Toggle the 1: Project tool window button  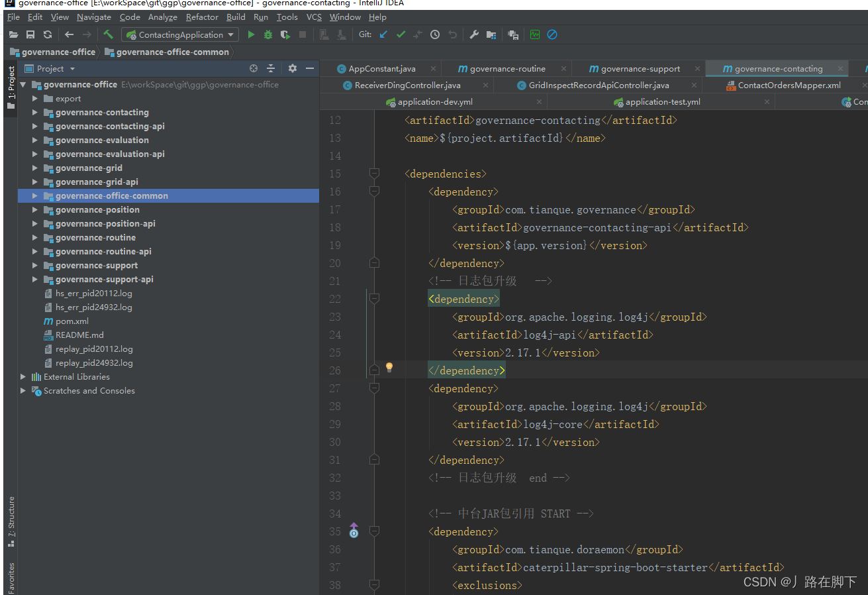tap(11, 87)
